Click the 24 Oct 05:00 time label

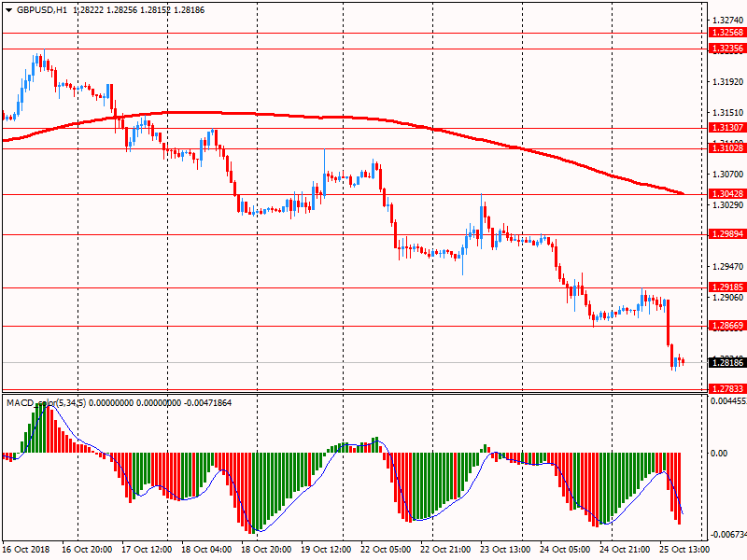pyautogui.click(x=565, y=550)
